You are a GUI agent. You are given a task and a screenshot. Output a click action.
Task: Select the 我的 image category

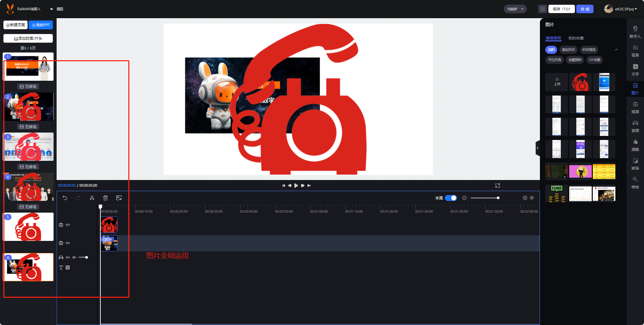(551, 50)
